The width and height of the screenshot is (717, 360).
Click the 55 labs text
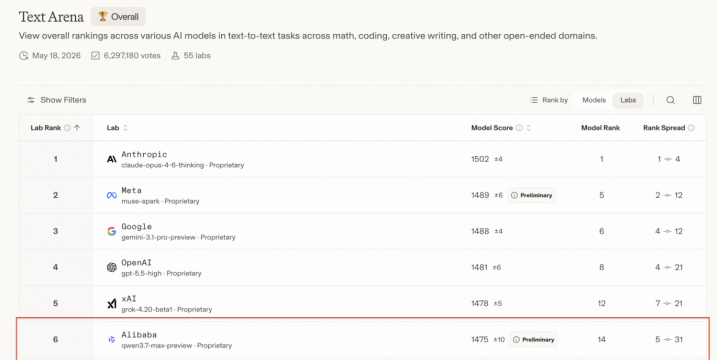point(197,56)
